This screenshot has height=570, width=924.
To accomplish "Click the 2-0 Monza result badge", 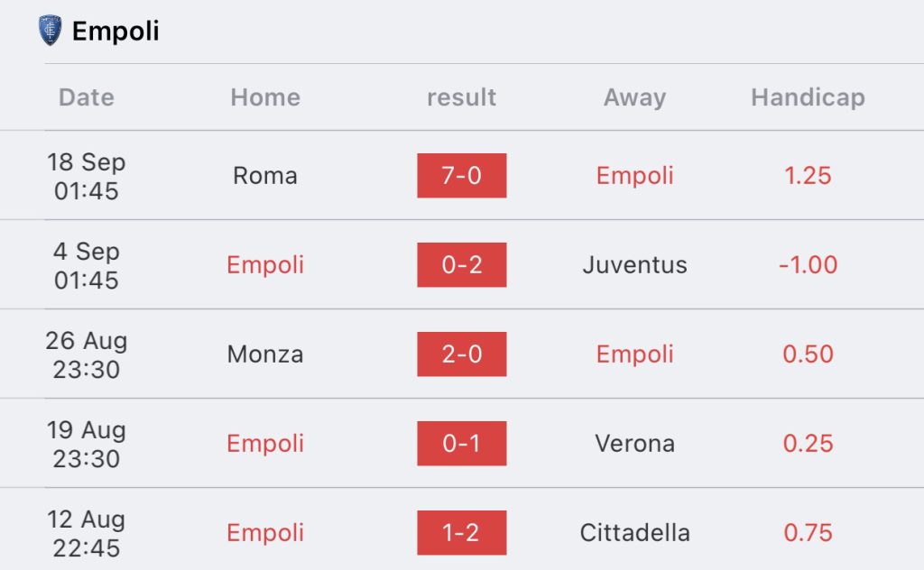I will [462, 354].
